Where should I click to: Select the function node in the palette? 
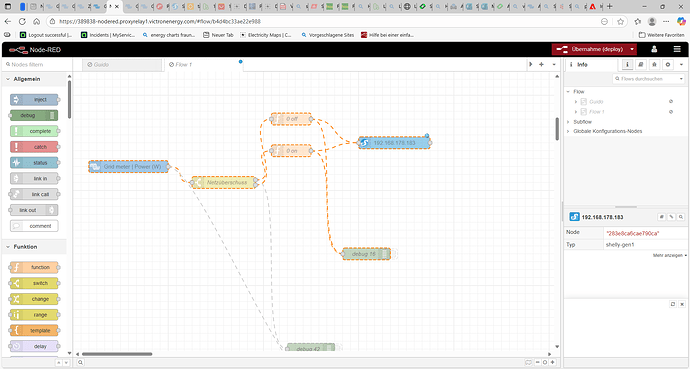[x=34, y=267]
